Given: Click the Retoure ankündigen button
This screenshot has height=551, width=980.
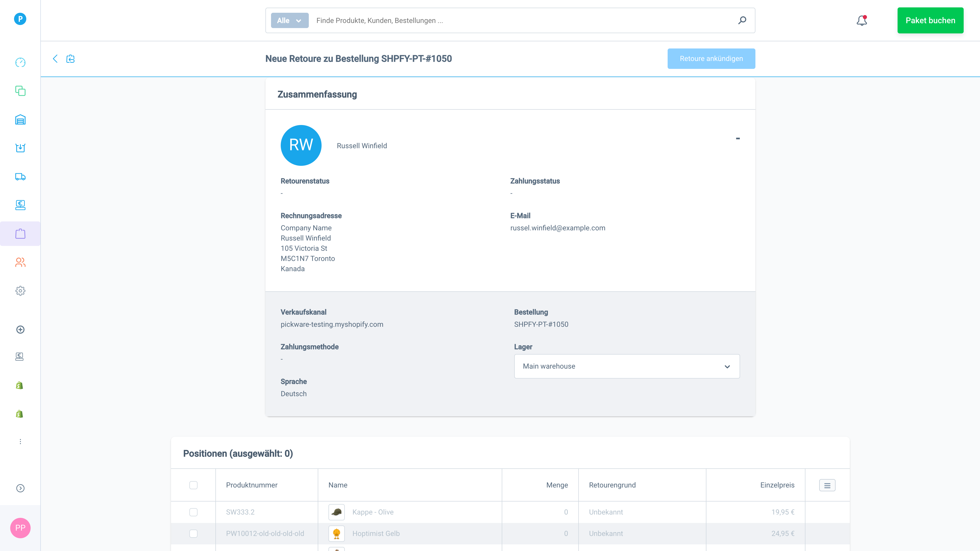Looking at the screenshot, I should (711, 59).
